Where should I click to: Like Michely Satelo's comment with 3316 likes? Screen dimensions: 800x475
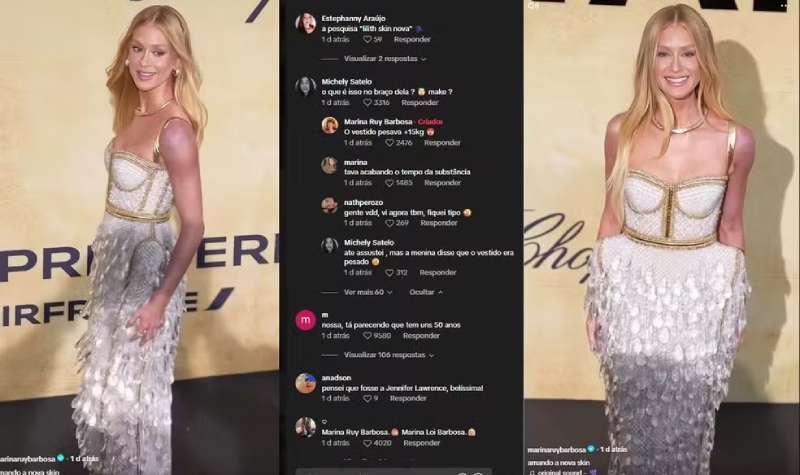[x=367, y=103]
